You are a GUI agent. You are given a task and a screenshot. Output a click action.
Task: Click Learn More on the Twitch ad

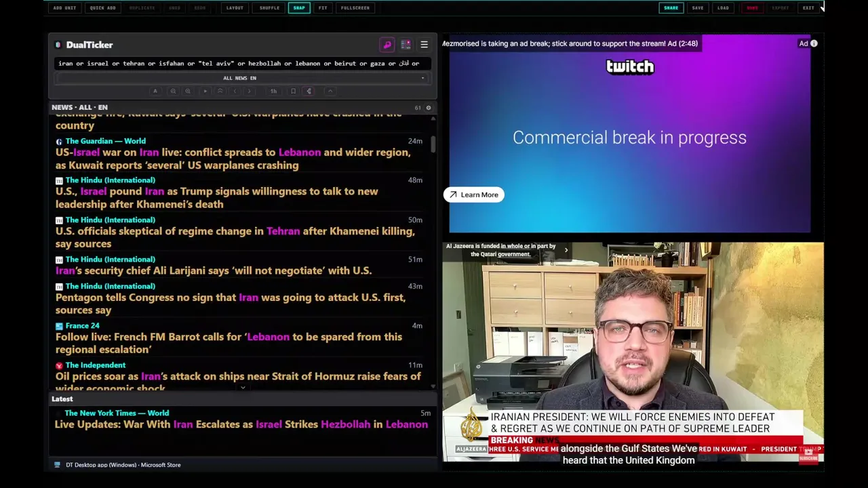474,195
